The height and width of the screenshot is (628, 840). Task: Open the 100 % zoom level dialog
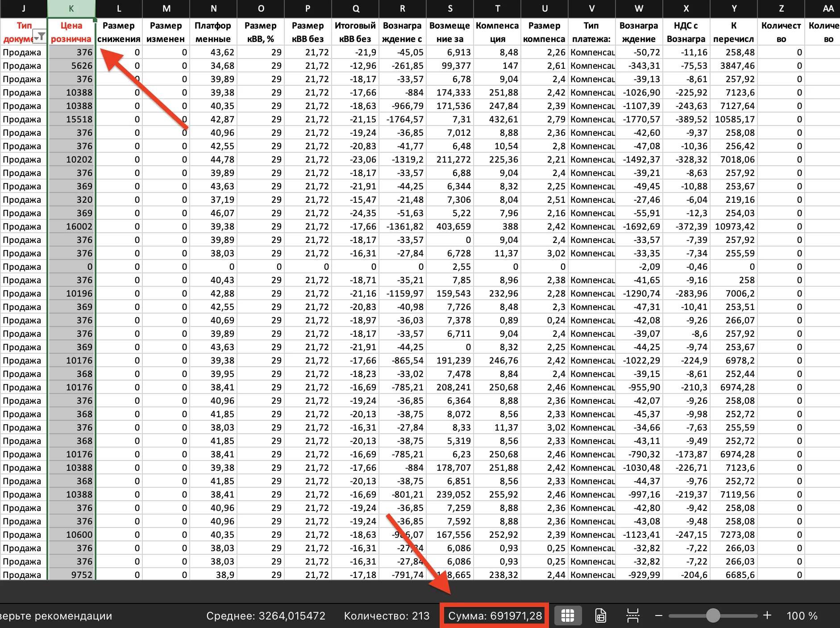tap(802, 616)
